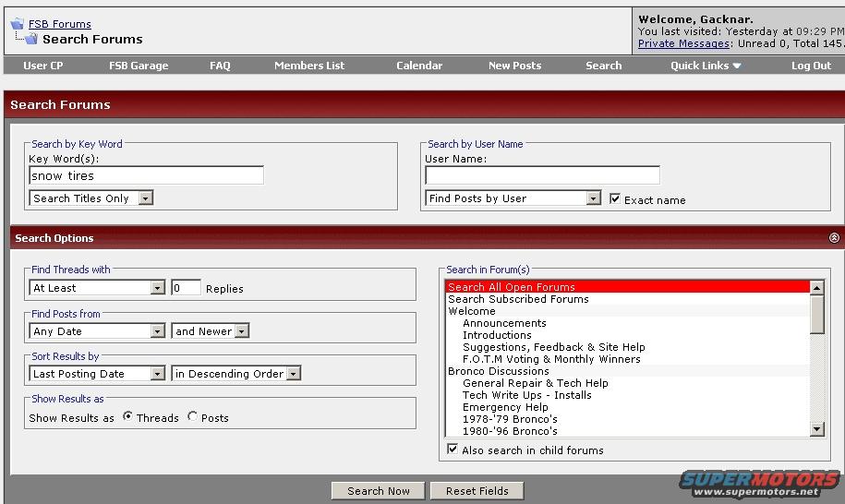
Task: Go to the Members List menu
Action: point(309,66)
